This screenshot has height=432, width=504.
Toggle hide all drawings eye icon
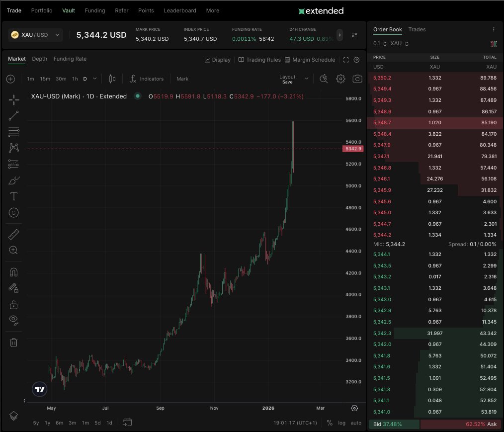pos(13,320)
